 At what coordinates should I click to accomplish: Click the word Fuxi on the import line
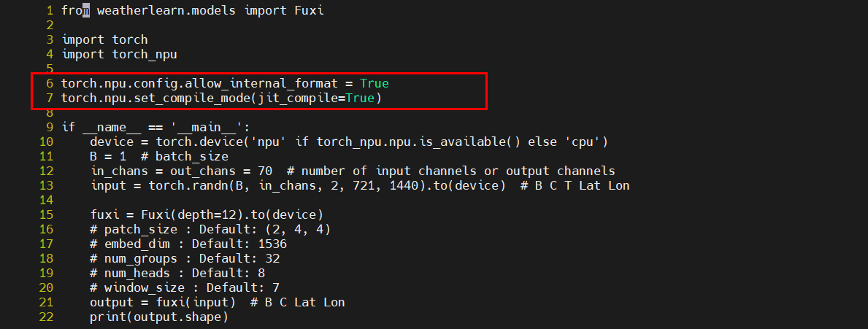pyautogui.click(x=309, y=11)
